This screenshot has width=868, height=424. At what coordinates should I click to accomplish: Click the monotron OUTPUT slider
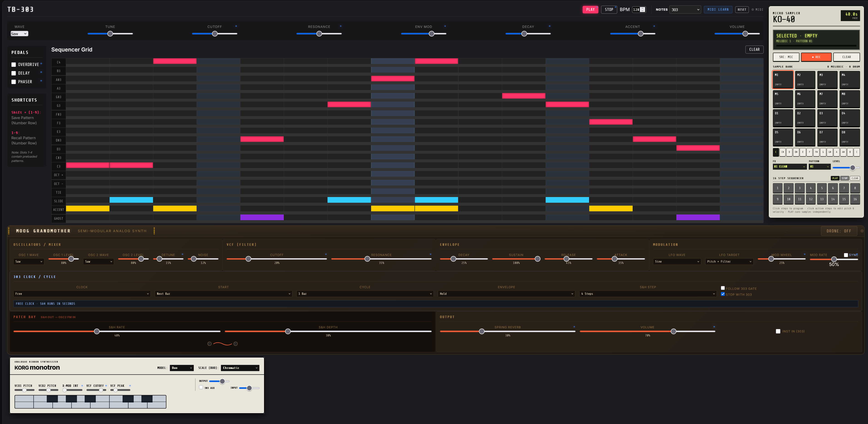[x=219, y=381]
